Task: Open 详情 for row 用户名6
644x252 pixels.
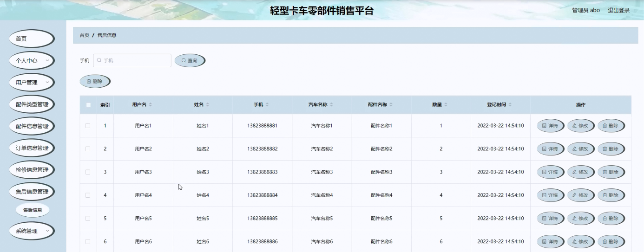Action: [x=550, y=242]
